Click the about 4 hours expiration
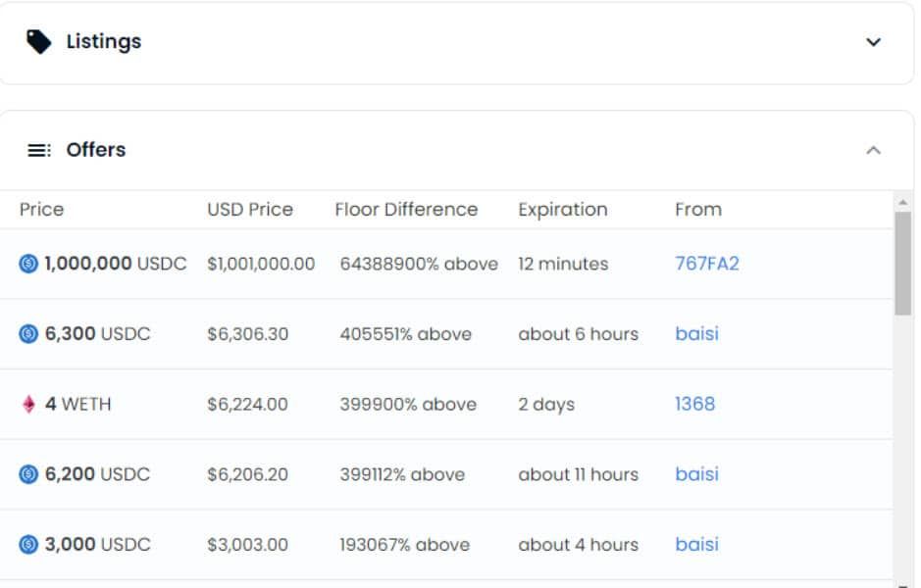Viewport: 921px width, 588px height. 578,545
